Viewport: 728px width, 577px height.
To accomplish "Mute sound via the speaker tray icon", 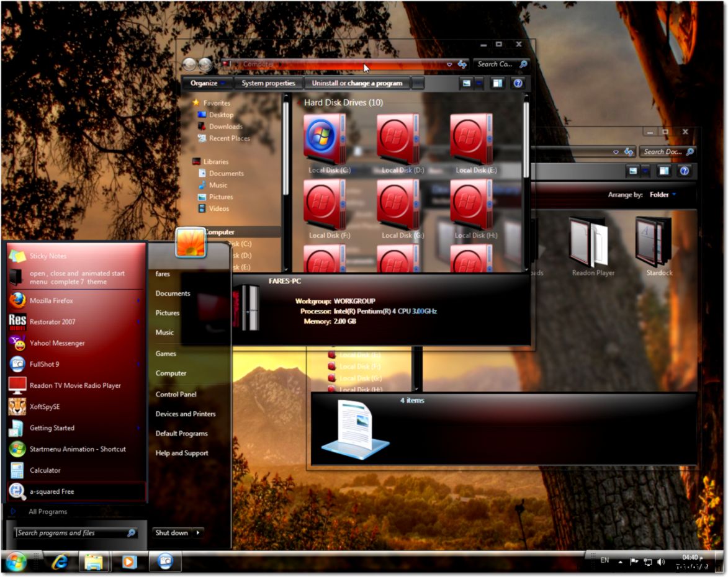I will pyautogui.click(x=660, y=561).
